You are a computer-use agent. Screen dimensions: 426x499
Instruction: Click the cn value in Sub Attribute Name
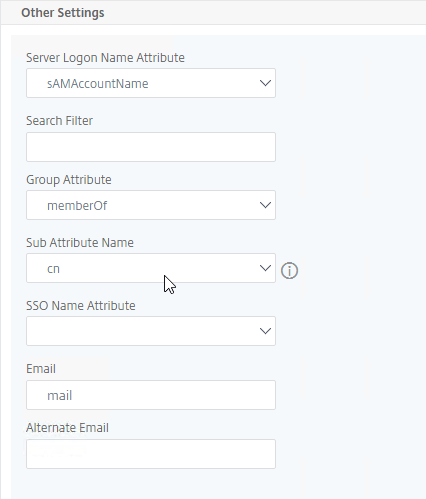click(53, 269)
